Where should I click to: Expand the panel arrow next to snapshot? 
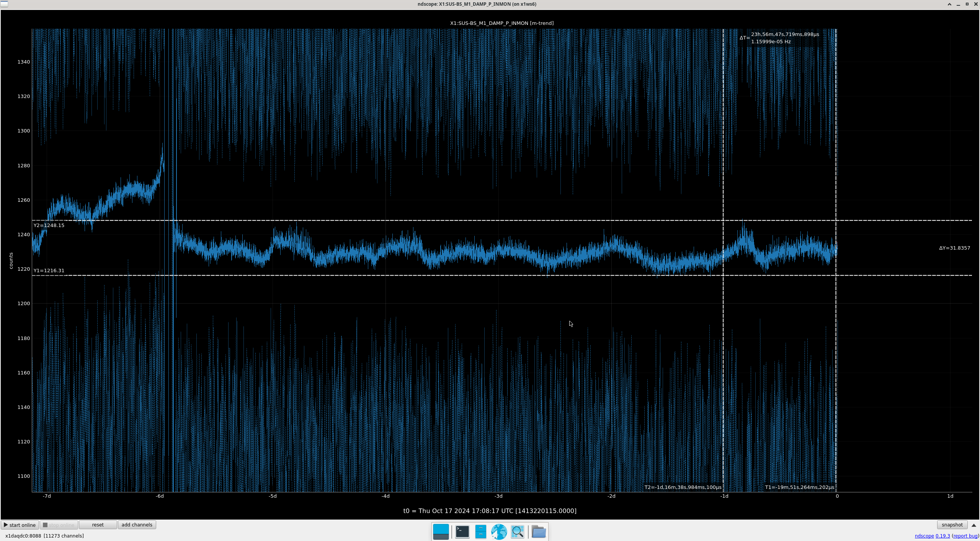coord(974,525)
